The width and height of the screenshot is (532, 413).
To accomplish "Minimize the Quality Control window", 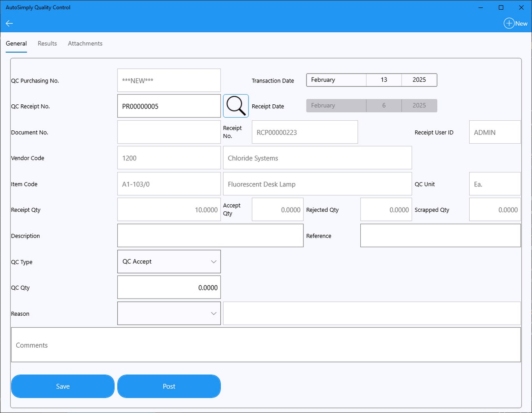I will click(481, 7).
